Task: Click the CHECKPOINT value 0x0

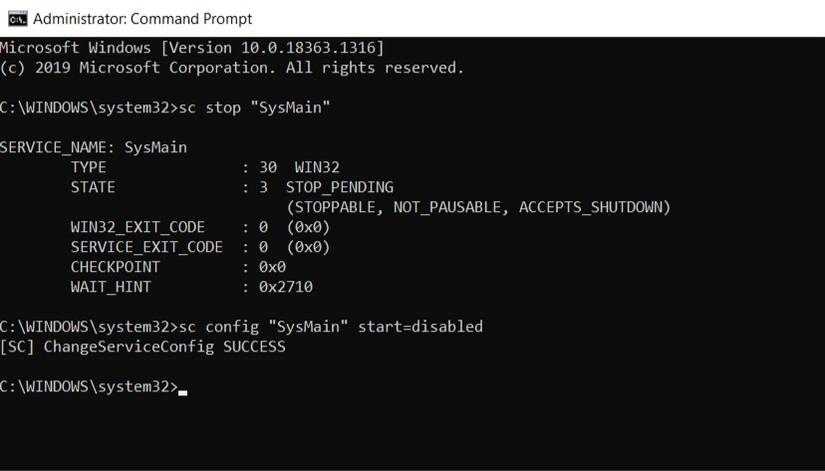Action: pyautogui.click(x=272, y=267)
